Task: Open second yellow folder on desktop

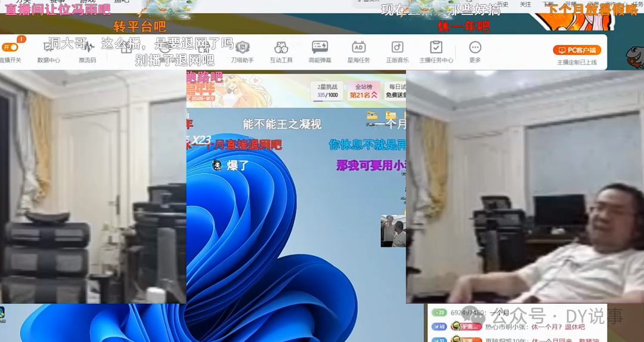Action: click(391, 115)
